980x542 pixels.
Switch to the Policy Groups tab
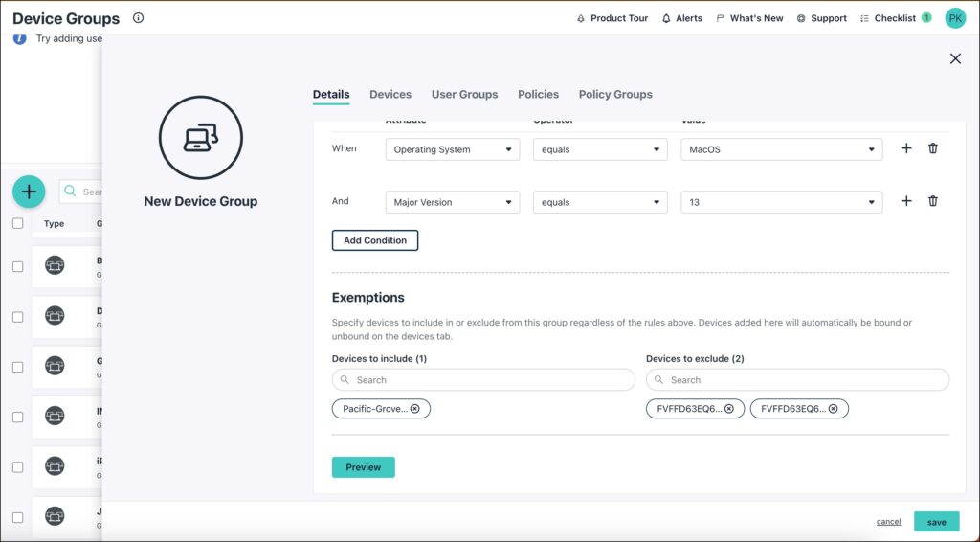click(x=615, y=94)
